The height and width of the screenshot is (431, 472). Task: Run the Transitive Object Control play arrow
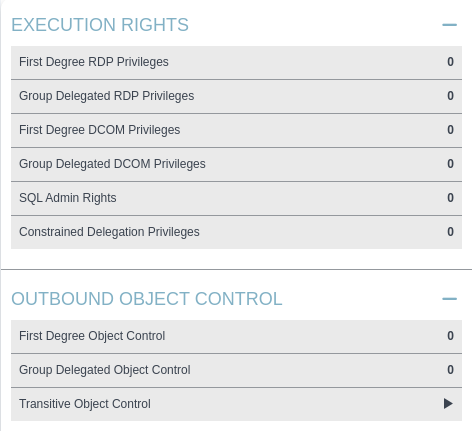pyautogui.click(x=448, y=404)
